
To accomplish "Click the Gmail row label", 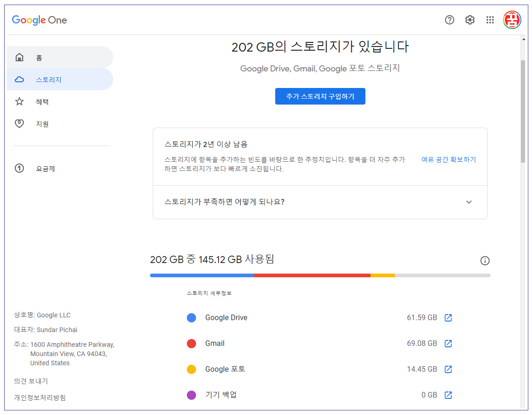I will tap(215, 343).
